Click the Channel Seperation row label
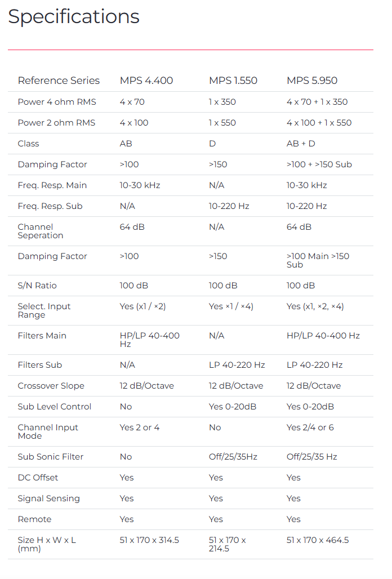Viewport: 392px width, 579px height. pos(41,231)
